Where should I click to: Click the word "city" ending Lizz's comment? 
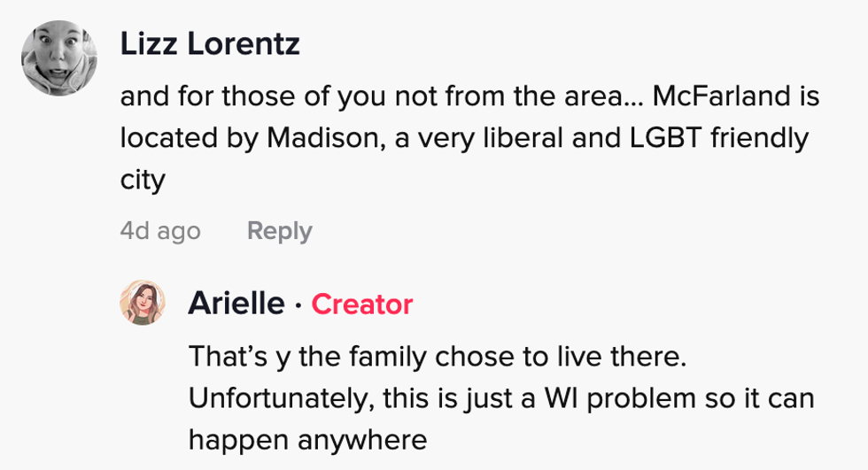coord(143,181)
